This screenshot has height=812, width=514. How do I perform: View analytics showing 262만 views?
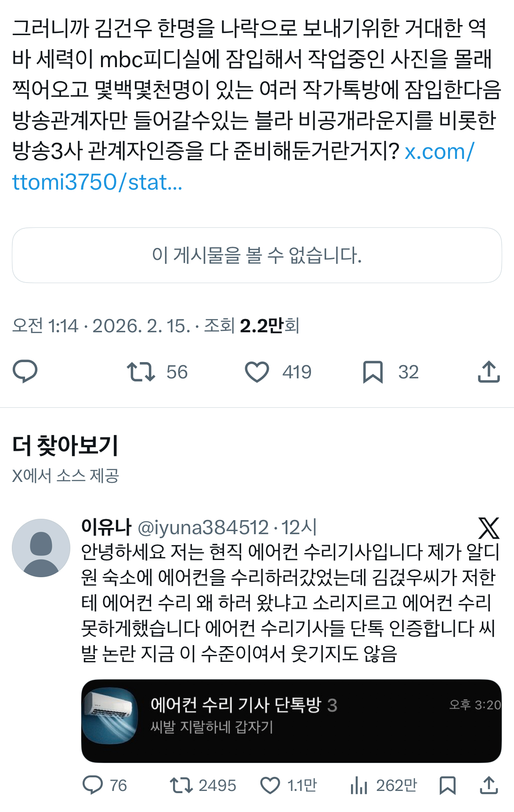[x=359, y=785]
